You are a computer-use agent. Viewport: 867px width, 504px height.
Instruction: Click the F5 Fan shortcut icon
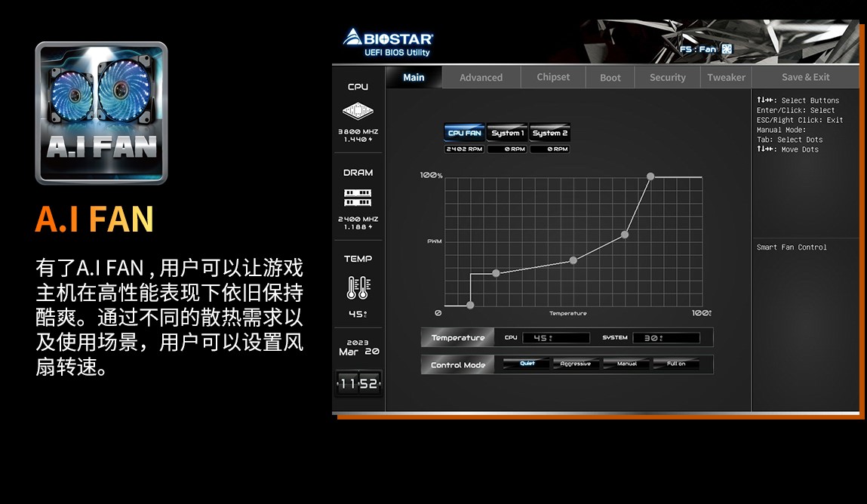point(727,48)
